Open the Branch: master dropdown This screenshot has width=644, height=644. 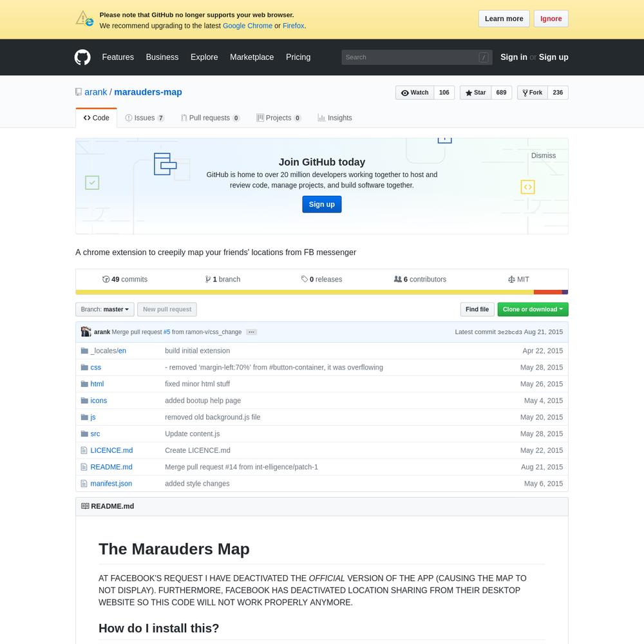(105, 309)
